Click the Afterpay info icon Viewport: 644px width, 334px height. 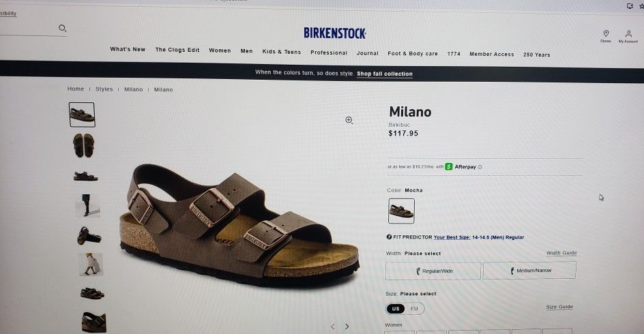click(x=480, y=167)
